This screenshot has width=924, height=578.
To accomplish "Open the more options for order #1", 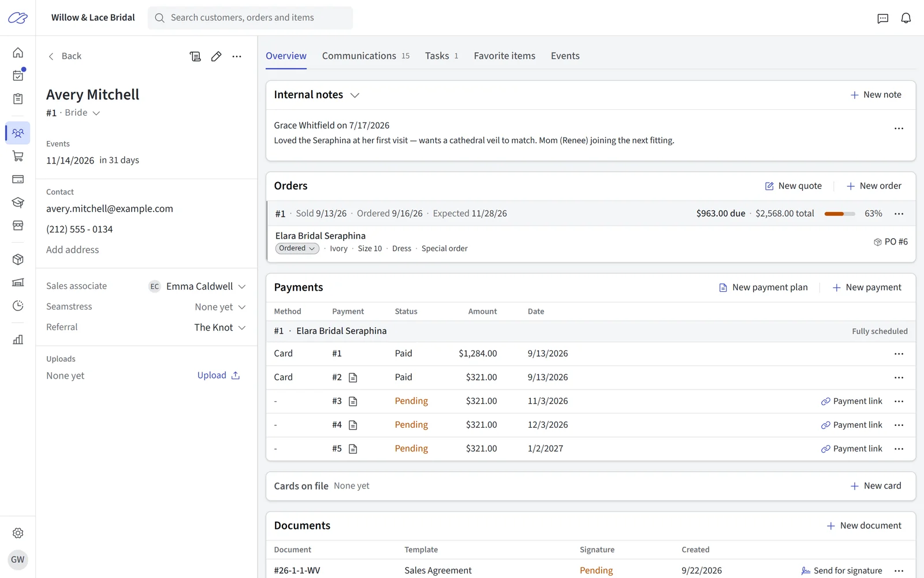I will [x=899, y=214].
